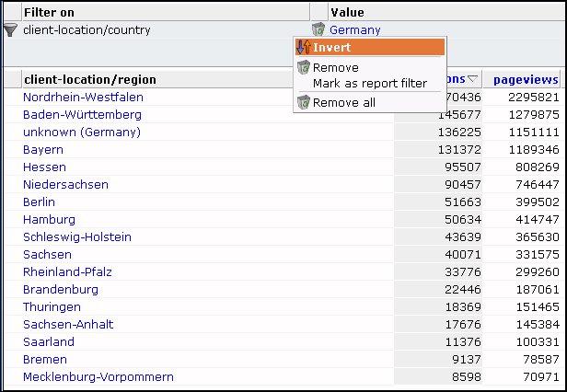
Task: Click the funnel filter icon
Action: [10, 30]
